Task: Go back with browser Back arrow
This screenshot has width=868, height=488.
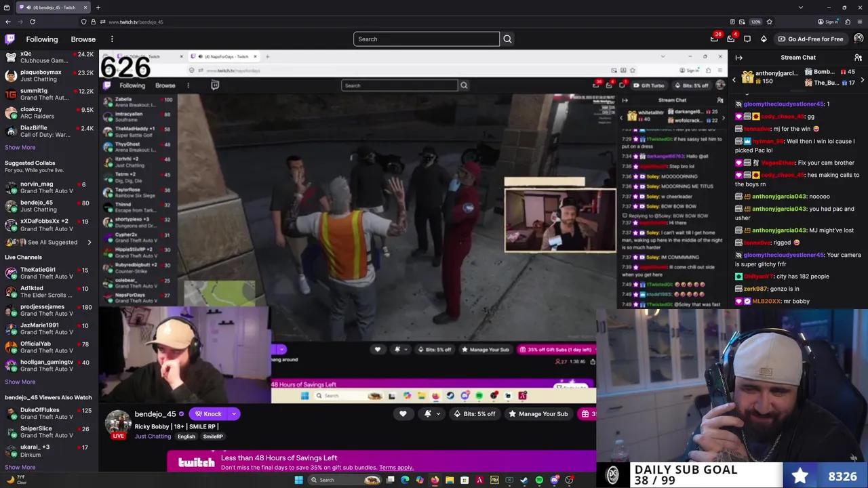Action: 8,22
